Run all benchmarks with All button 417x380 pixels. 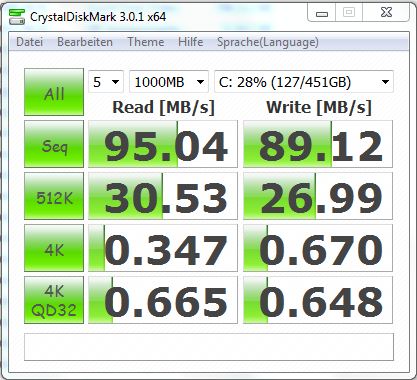[54, 92]
